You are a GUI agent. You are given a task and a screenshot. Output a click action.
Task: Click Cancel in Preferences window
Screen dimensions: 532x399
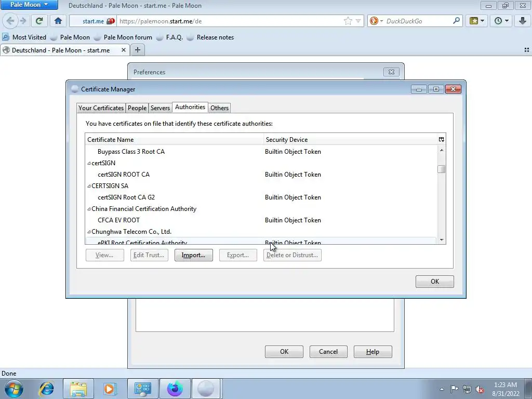(x=328, y=352)
